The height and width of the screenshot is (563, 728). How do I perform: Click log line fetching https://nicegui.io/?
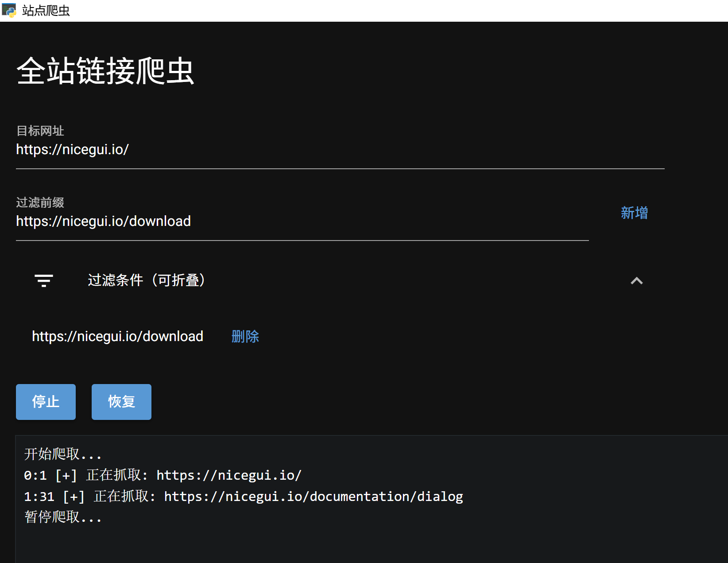163,475
